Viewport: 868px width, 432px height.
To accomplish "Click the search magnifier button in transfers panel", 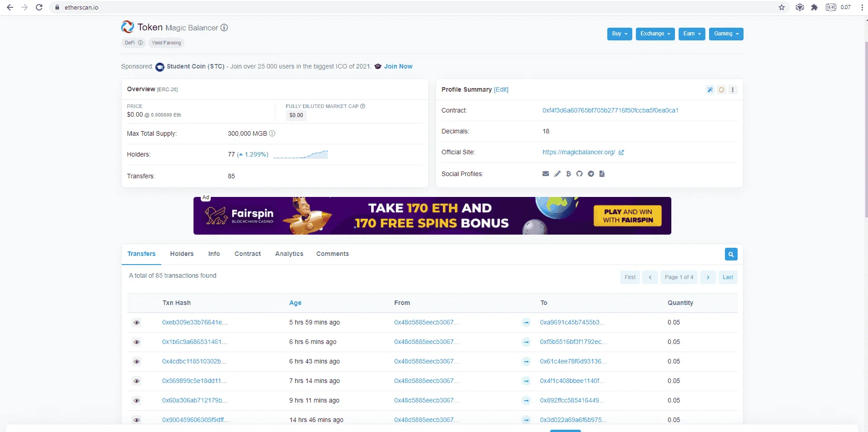I will [731, 255].
